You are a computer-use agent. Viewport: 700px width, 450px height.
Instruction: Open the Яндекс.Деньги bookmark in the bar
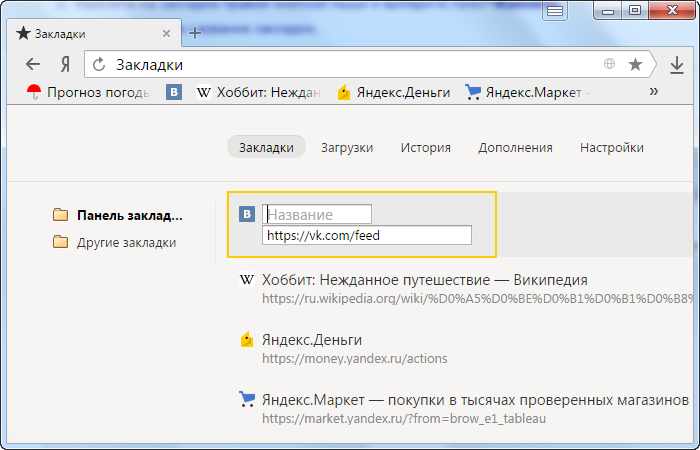click(393, 92)
